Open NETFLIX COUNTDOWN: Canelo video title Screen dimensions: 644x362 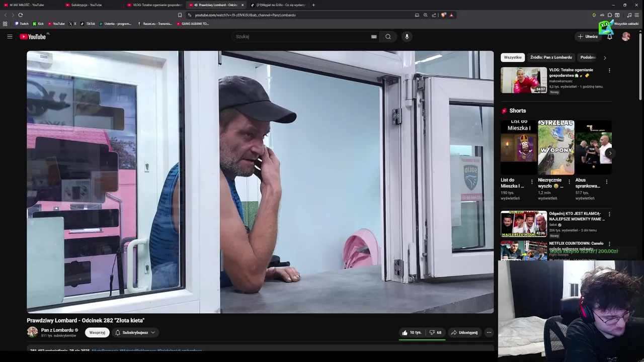pyautogui.click(x=576, y=246)
